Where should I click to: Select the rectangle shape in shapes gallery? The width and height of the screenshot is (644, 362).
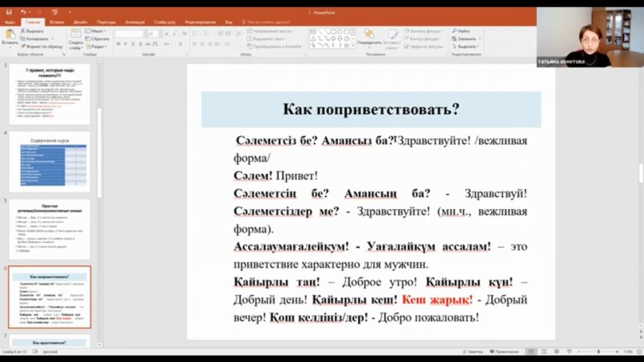tap(333, 32)
